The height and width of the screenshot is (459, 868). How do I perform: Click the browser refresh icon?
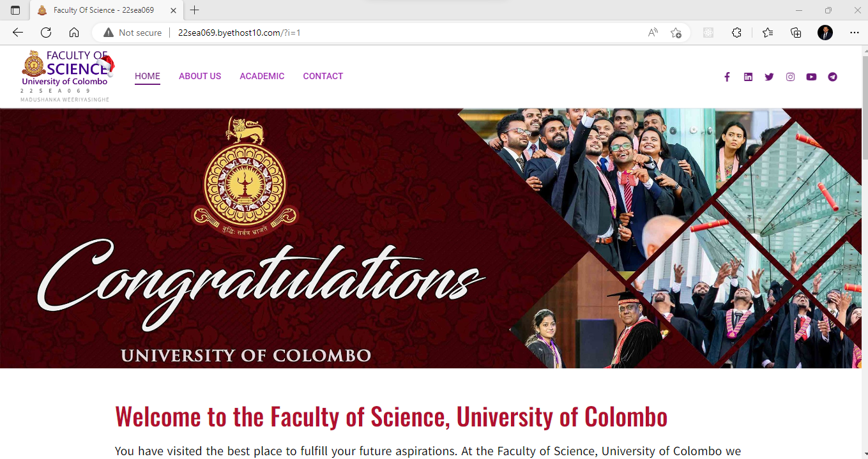click(46, 33)
